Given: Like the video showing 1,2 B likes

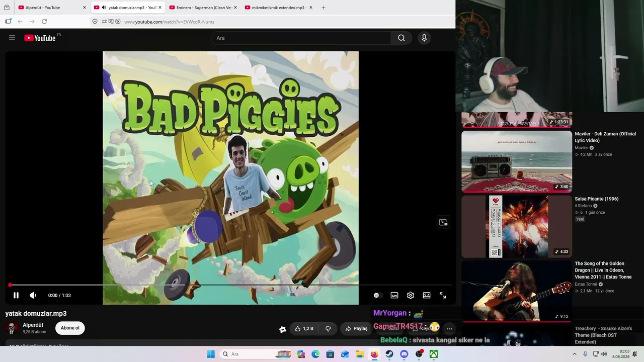Looking at the screenshot, I should coord(304,329).
